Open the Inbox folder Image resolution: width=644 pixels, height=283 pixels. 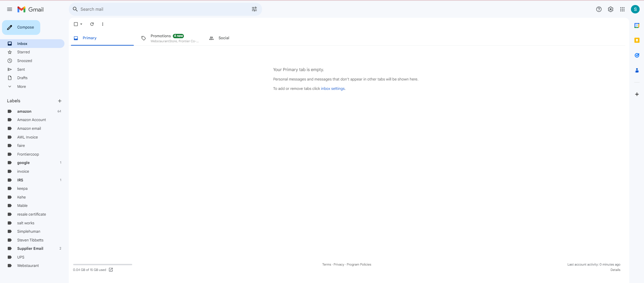click(x=32, y=44)
